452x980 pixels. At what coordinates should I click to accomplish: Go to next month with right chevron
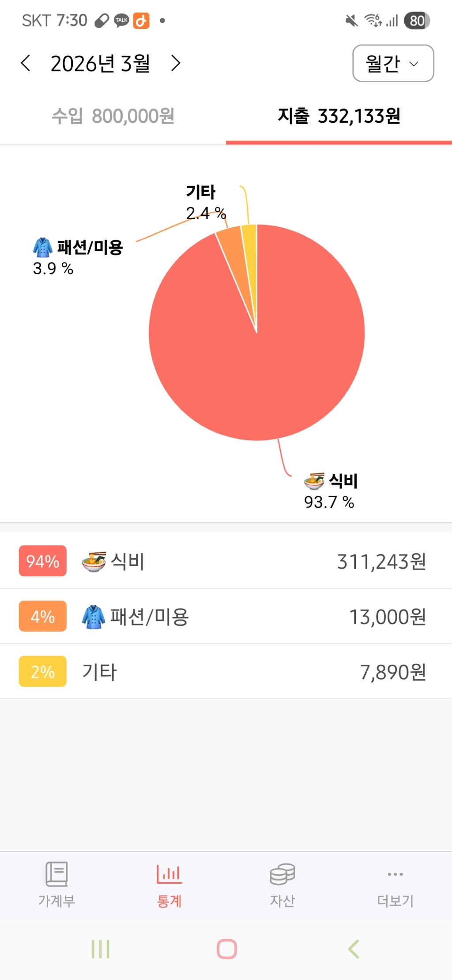176,63
